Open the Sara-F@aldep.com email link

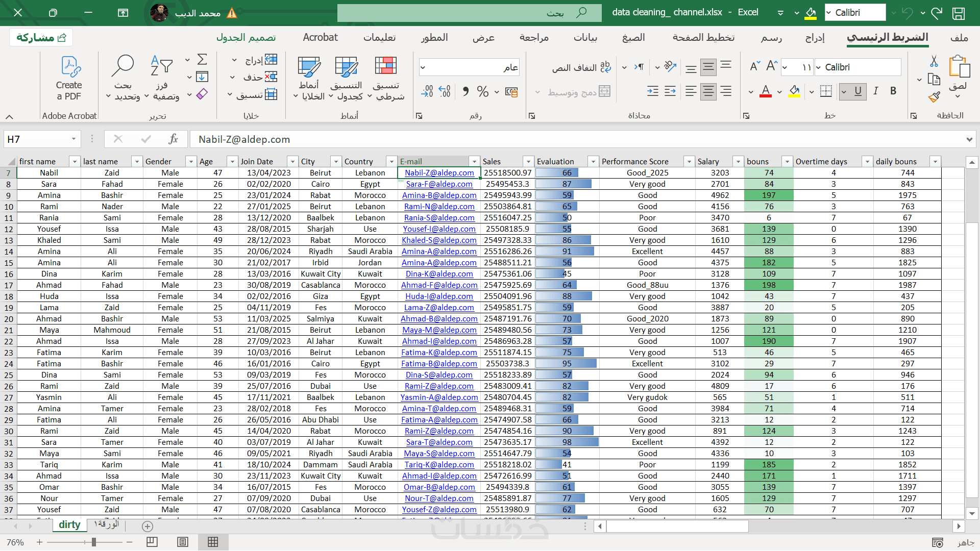click(439, 184)
